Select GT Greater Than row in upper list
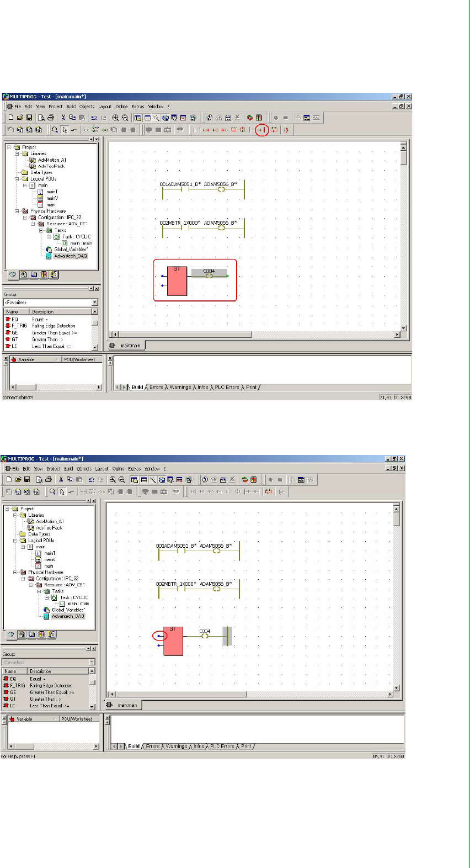This screenshot has height=868, width=470. coord(49,340)
